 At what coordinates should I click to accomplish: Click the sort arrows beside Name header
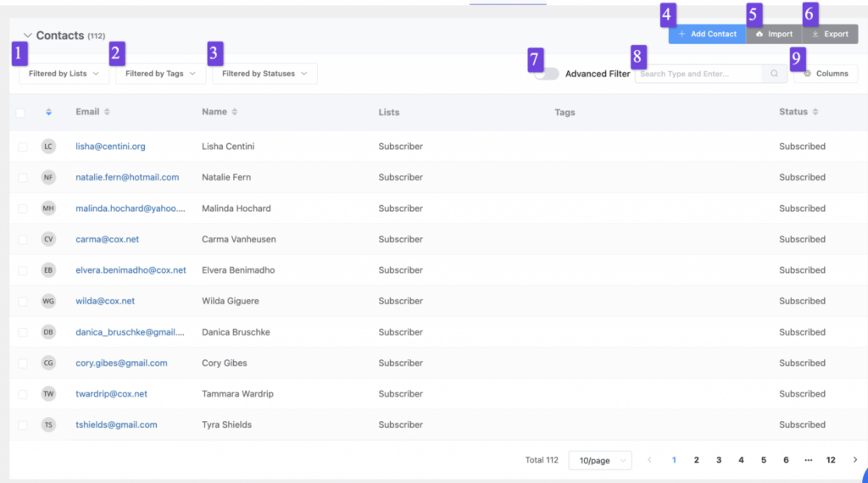point(235,112)
